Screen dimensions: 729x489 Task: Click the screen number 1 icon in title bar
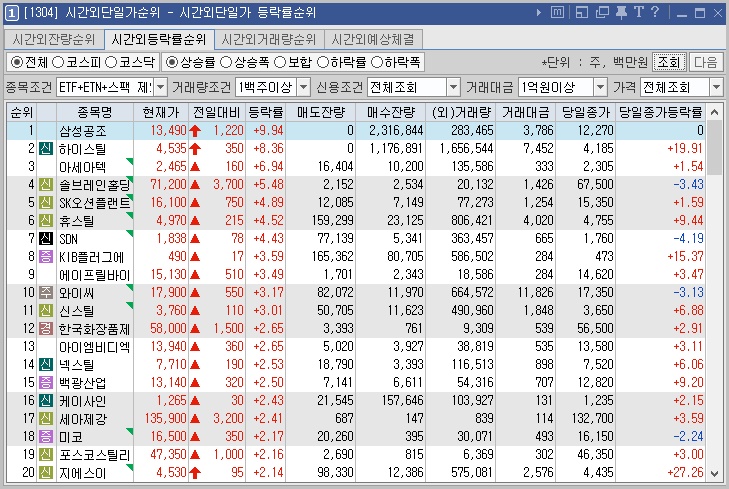[12, 13]
